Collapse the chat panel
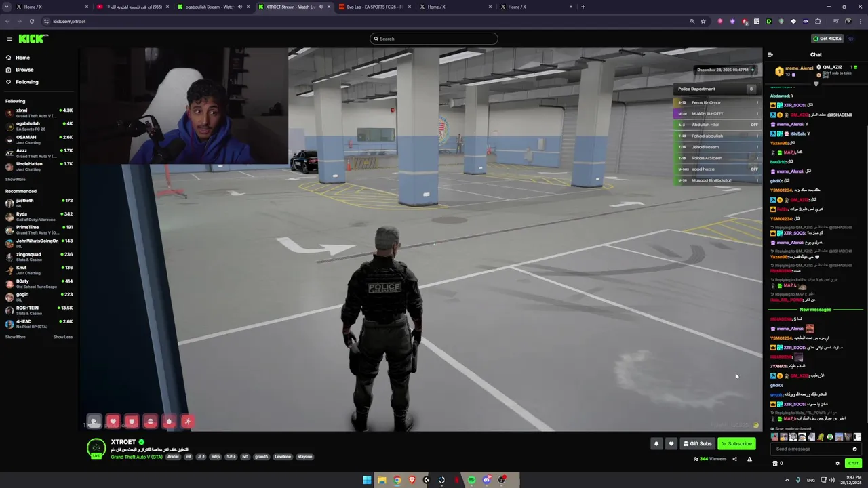This screenshot has width=868, height=488. [x=770, y=55]
